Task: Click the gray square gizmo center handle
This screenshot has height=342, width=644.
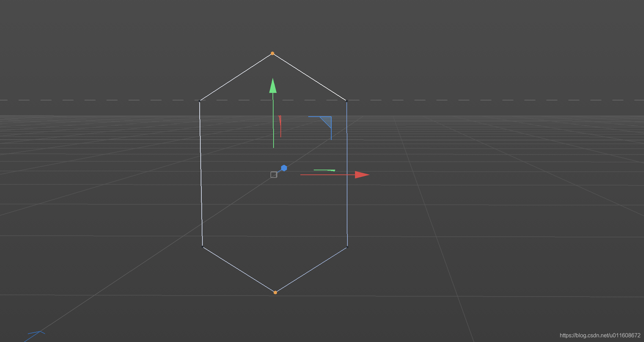Action: point(274,175)
